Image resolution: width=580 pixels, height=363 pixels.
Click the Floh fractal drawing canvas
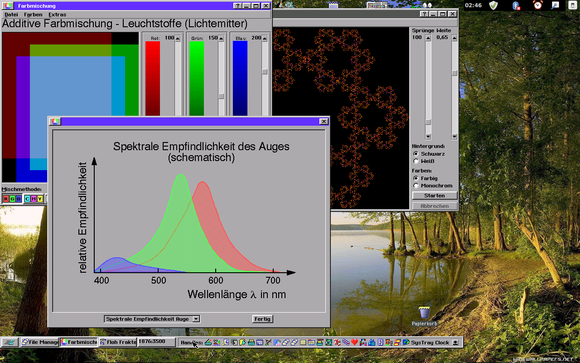340,118
